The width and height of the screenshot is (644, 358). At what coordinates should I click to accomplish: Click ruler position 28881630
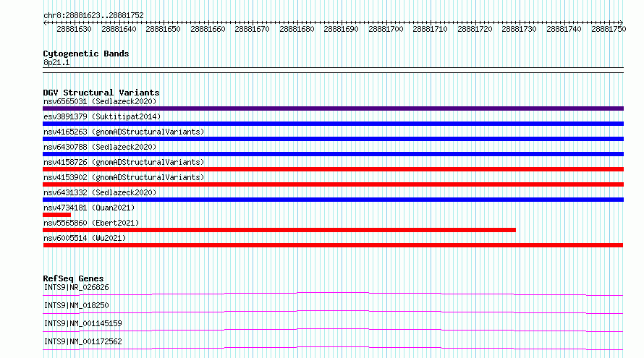(x=74, y=29)
